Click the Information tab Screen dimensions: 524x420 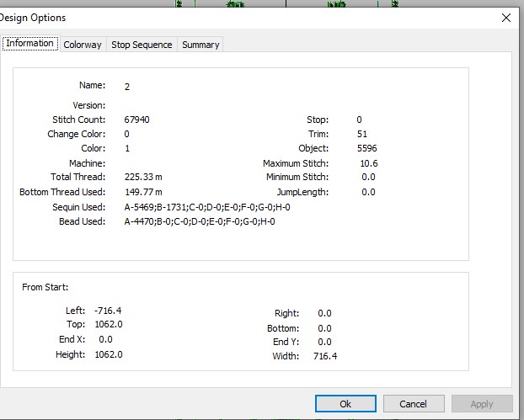(x=29, y=44)
